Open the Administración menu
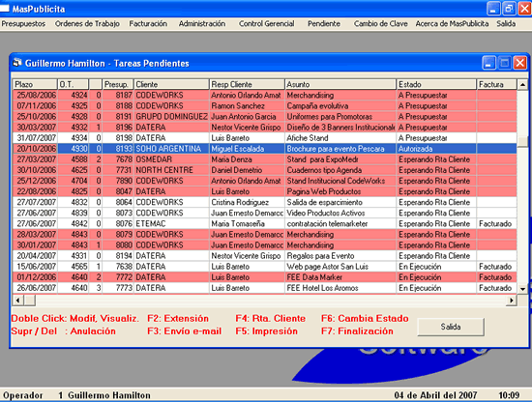Image resolution: width=532 pixels, height=402 pixels. (202, 24)
